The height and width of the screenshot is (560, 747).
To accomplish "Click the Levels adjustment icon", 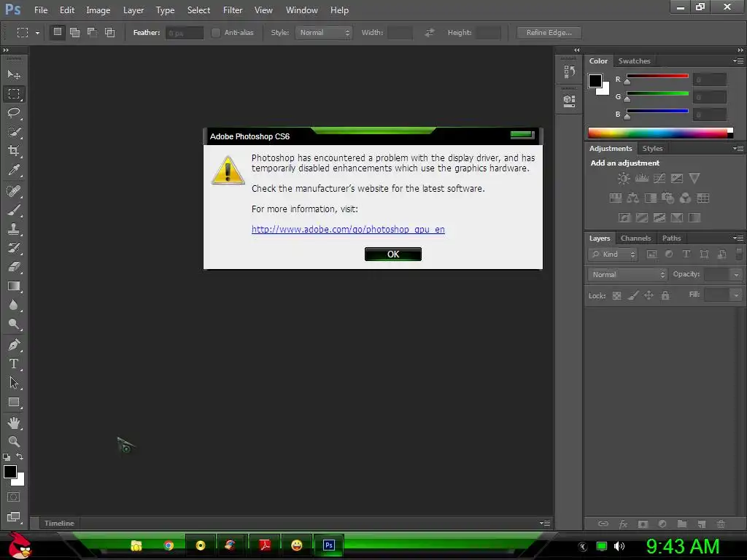I will coord(642,179).
